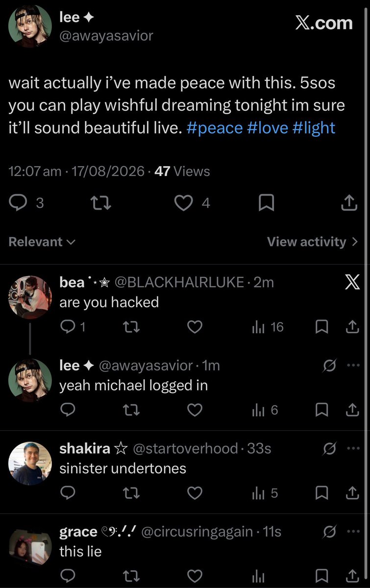This screenshot has width=370, height=588.
Task: Share grace's "this lie" reply
Action: 352,575
